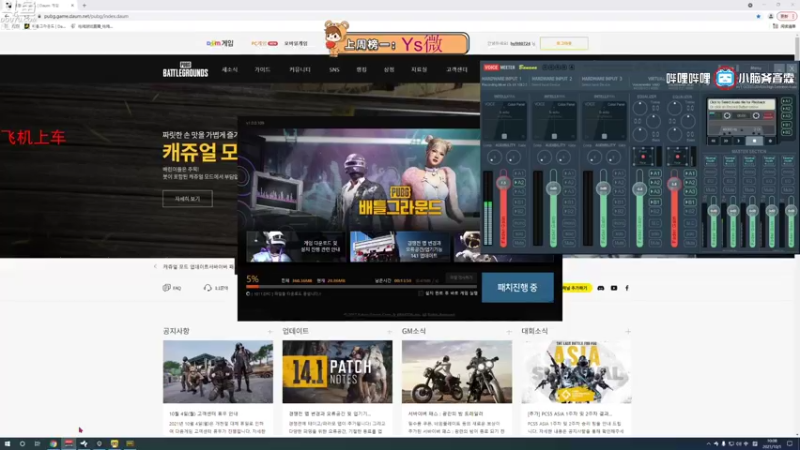Click the 패치진행 중 launcher button

[517, 287]
